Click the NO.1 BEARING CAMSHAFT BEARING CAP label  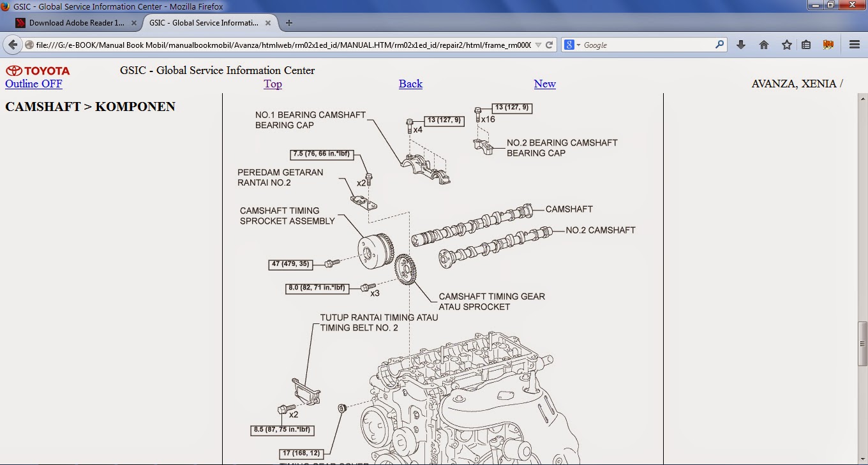click(310, 120)
